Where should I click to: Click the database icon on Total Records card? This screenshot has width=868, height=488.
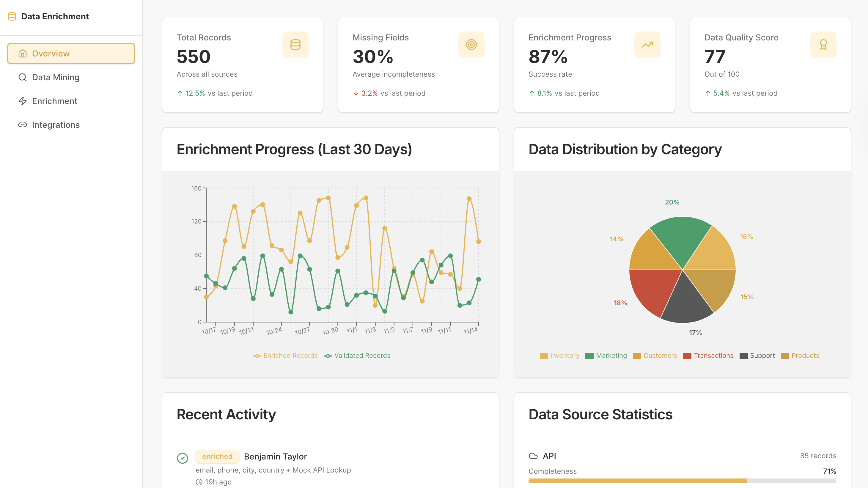tap(295, 44)
